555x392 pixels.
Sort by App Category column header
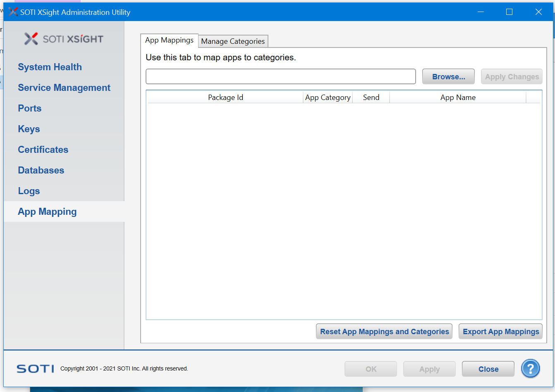point(328,97)
